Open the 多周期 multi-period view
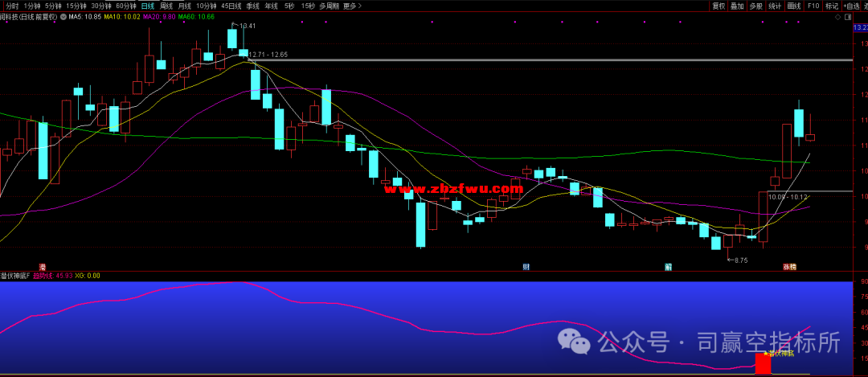The height and width of the screenshot is (377, 868). tap(329, 6)
